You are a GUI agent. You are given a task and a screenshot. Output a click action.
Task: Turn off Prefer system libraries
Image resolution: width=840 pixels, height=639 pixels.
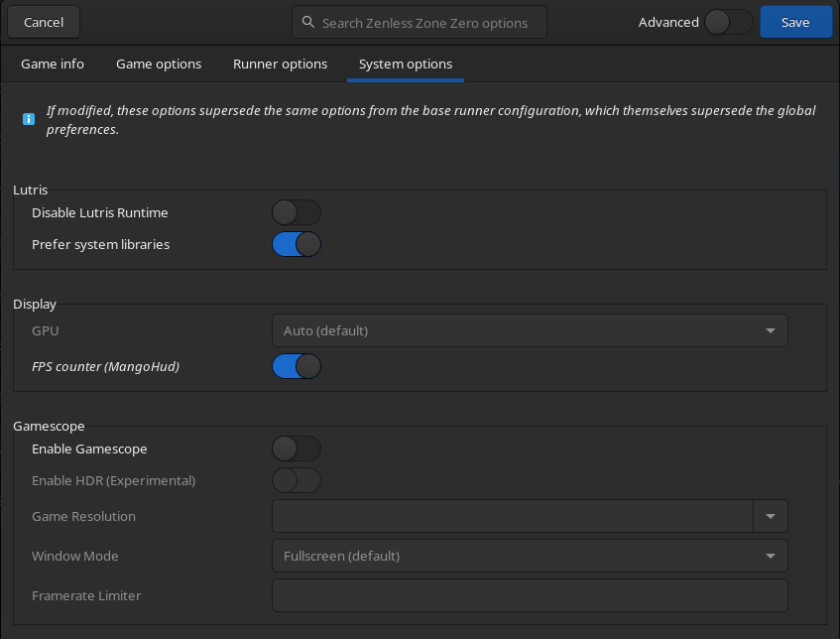(297, 244)
